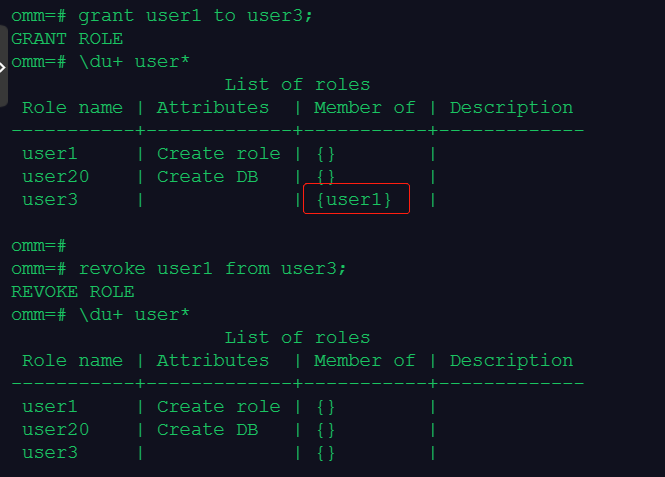Image resolution: width=665 pixels, height=477 pixels.
Task: Click 'Member of' header in first table
Action: (364, 108)
